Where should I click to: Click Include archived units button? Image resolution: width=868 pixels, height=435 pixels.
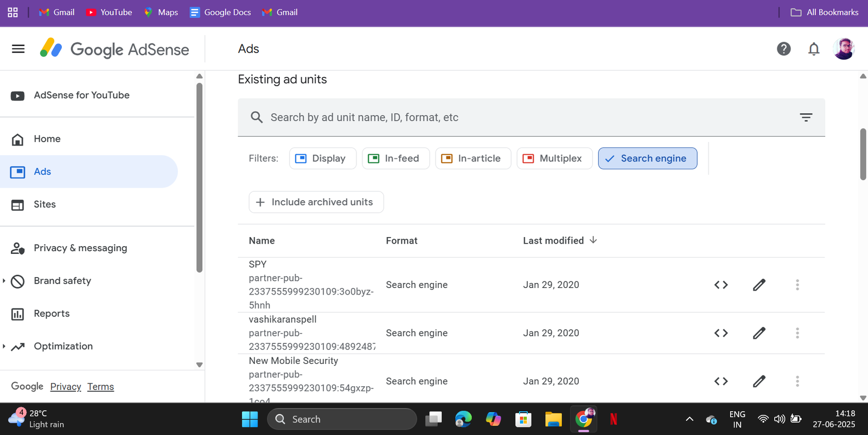click(x=316, y=202)
